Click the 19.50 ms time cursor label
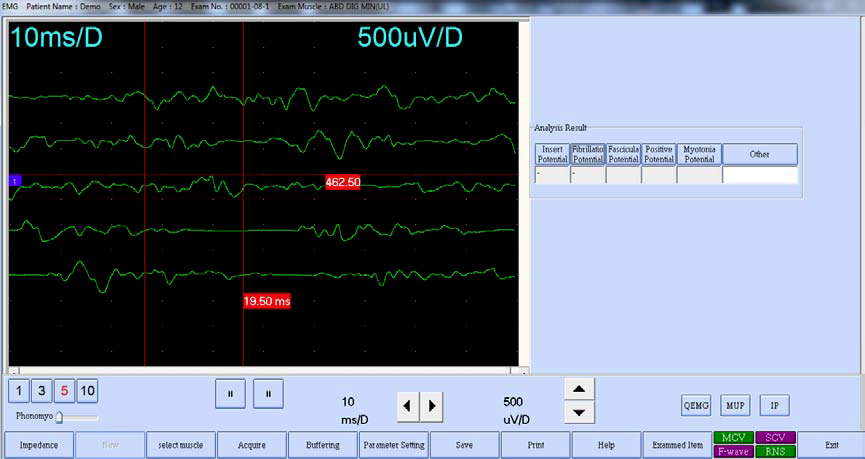865x459 pixels. (x=267, y=301)
